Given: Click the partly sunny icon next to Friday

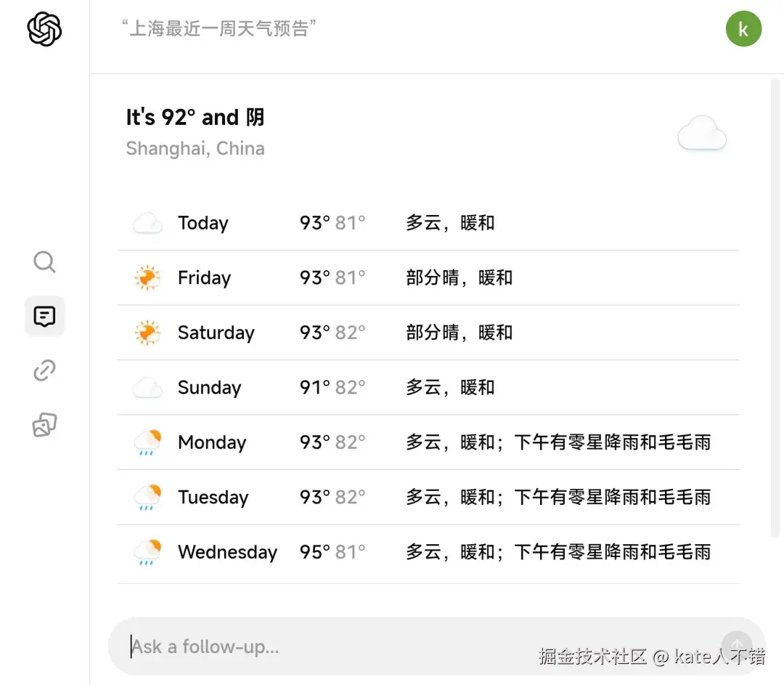Looking at the screenshot, I should pyautogui.click(x=148, y=277).
